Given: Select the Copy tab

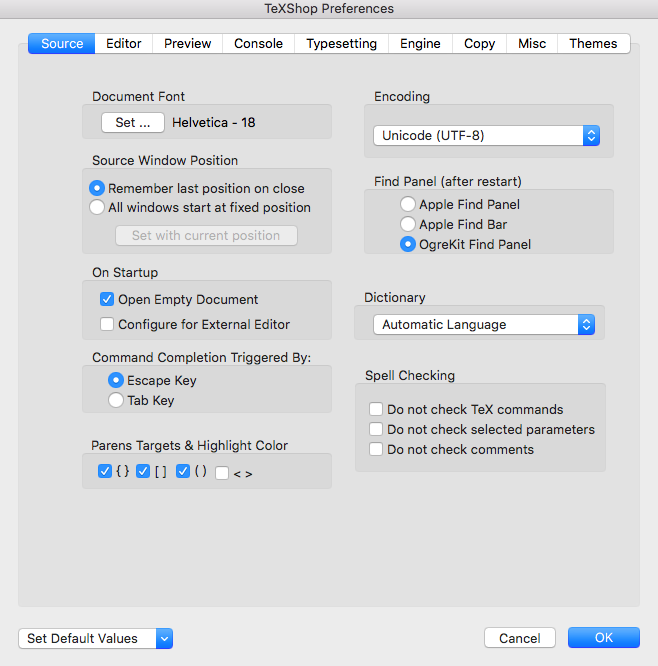Looking at the screenshot, I should click(479, 44).
